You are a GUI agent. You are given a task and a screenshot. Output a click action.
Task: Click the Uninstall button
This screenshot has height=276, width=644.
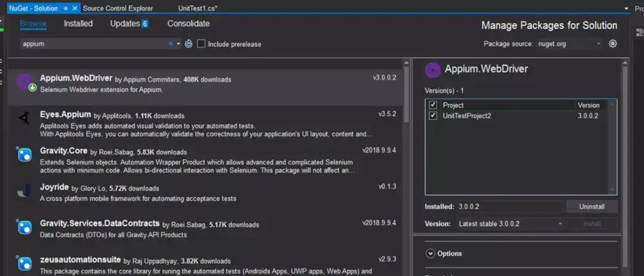pos(591,207)
